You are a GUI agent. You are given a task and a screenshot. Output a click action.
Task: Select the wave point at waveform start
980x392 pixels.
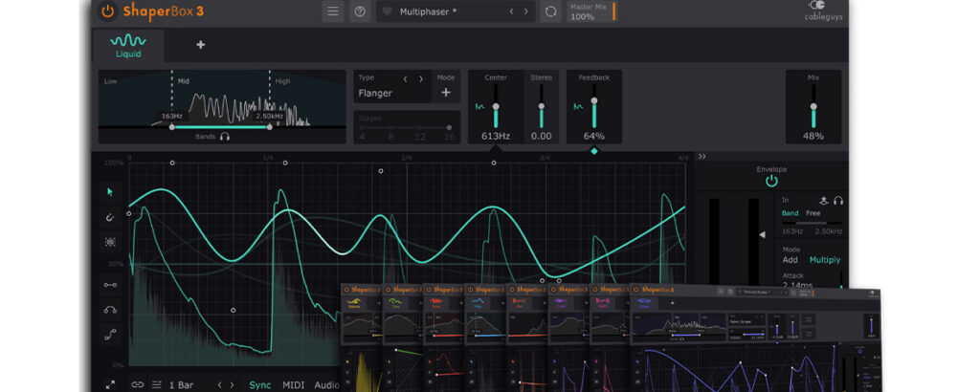(129, 213)
